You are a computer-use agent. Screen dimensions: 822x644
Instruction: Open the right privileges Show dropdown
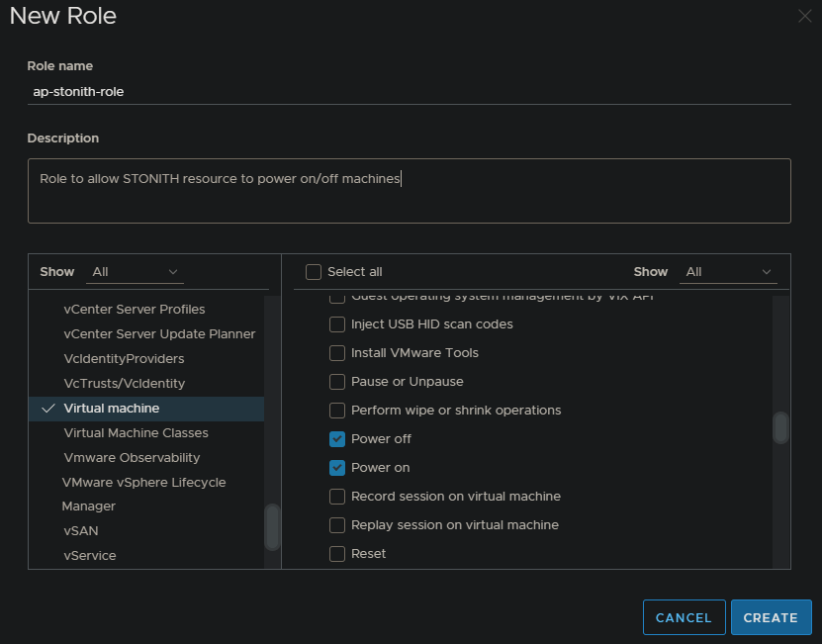(x=729, y=271)
